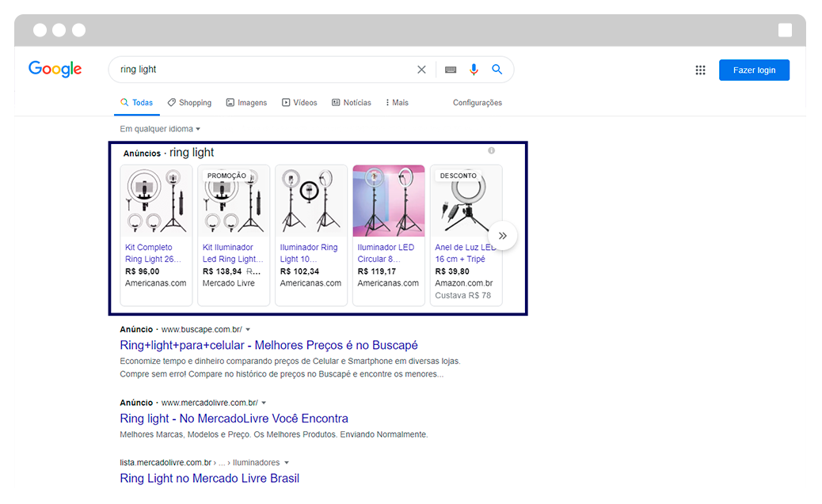Click the R$ 96,00 price
This screenshot has height=504, width=822.
(142, 271)
